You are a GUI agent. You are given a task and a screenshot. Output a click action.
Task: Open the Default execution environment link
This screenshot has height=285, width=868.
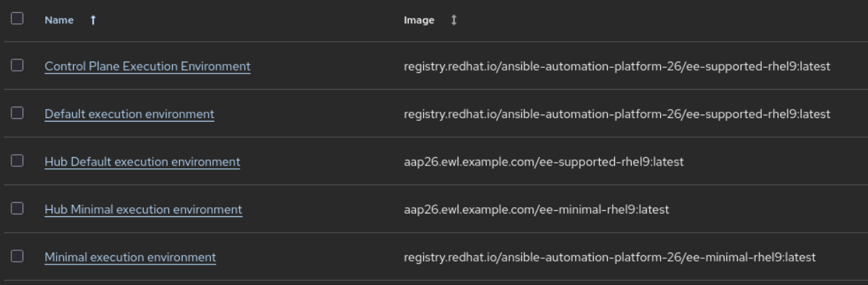pos(129,114)
